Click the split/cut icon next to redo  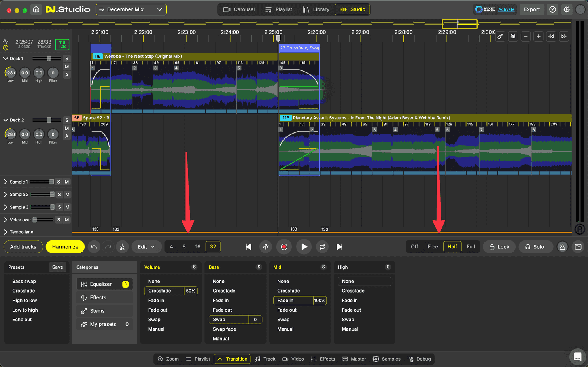122,247
